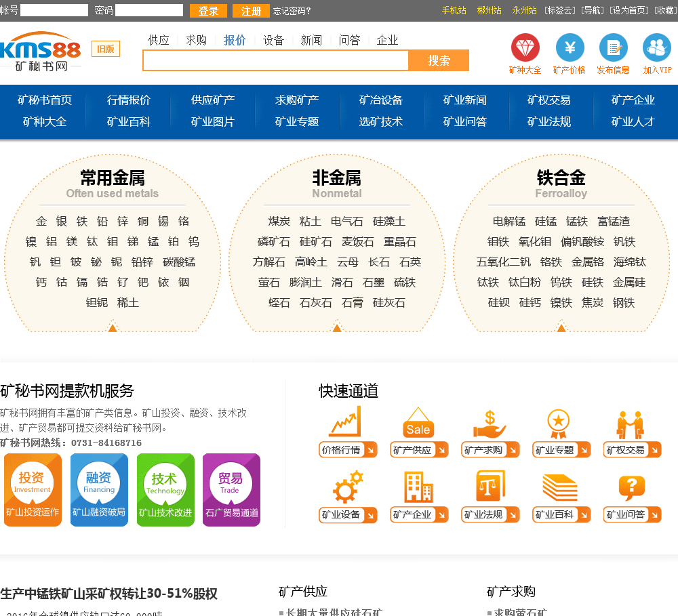Open 矿冶设备 in the blue nav
678x616 pixels.
(x=380, y=100)
